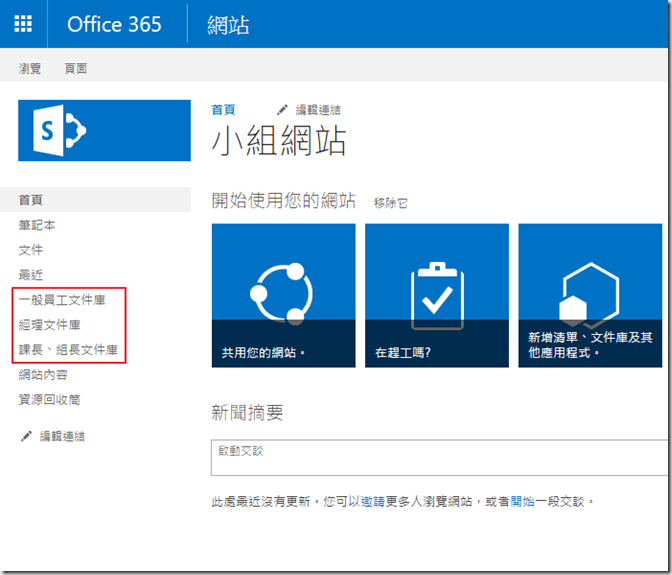Viewport: 672px width, 575px height.
Task: Open the Office 365 app launcher grid
Action: (23, 24)
